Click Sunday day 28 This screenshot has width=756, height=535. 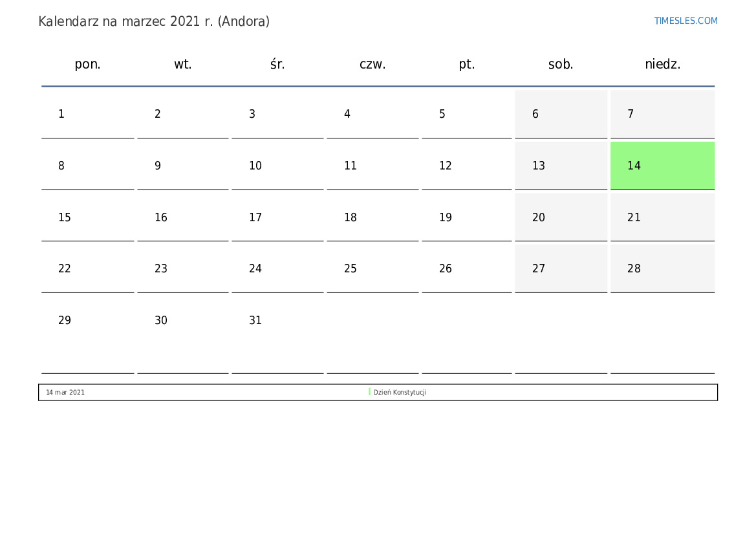pyautogui.click(x=662, y=268)
